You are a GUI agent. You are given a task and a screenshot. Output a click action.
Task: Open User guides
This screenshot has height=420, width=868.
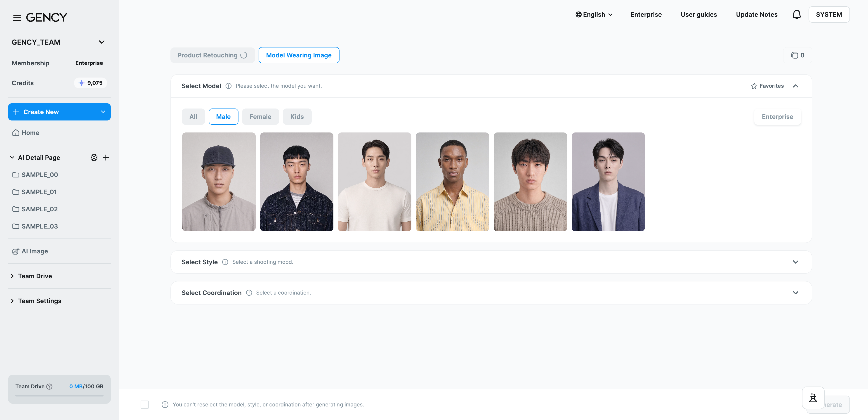pyautogui.click(x=698, y=14)
